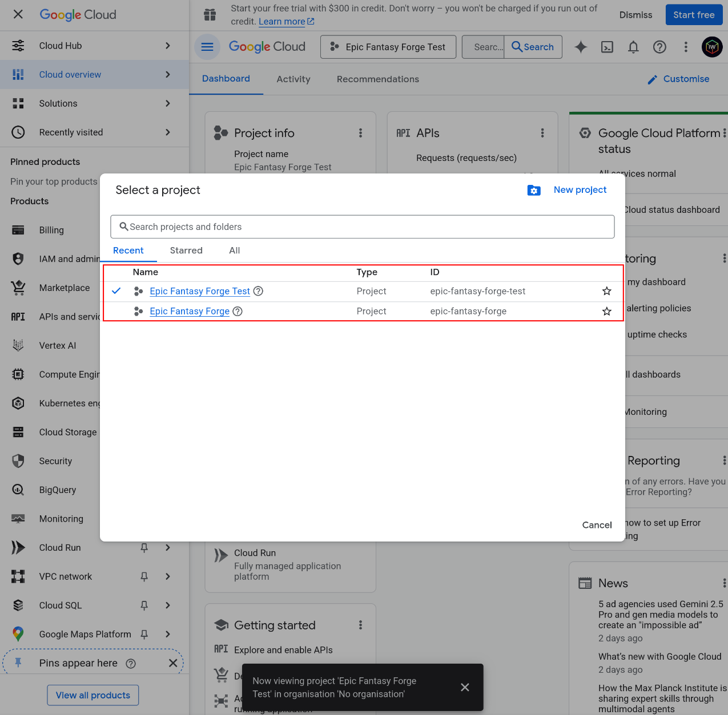Open the Starred tab in project dialog
728x715 pixels.
pos(186,251)
